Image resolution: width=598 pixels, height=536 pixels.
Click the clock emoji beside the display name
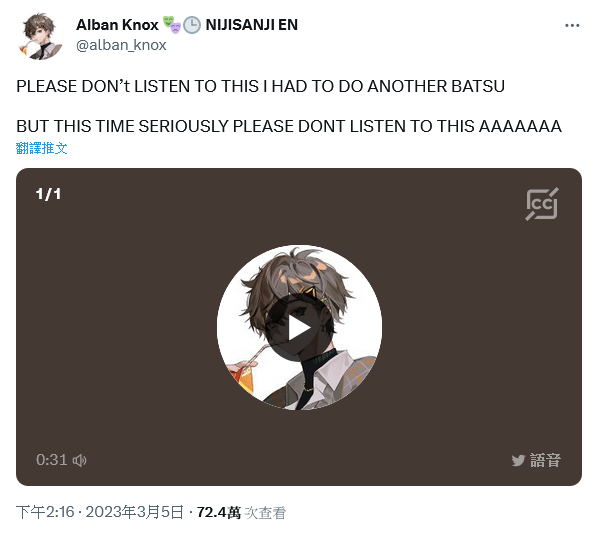(192, 25)
